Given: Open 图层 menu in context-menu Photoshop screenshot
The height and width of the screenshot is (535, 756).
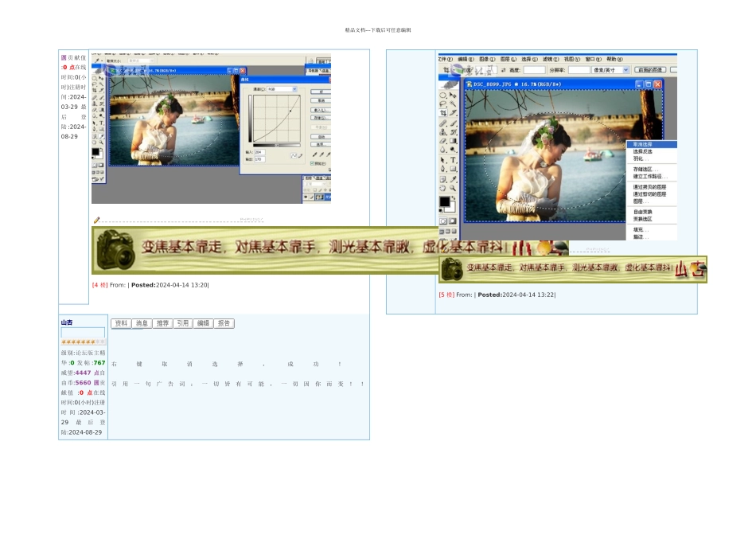Looking at the screenshot, I should tap(509, 59).
